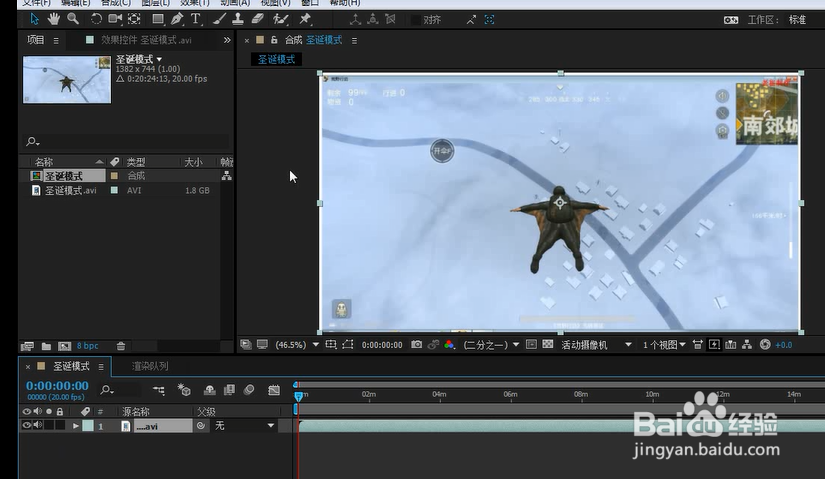Screen dimensions: 825x479
Task: Click the parent pick whip for layer 1
Action: pyautogui.click(x=200, y=426)
